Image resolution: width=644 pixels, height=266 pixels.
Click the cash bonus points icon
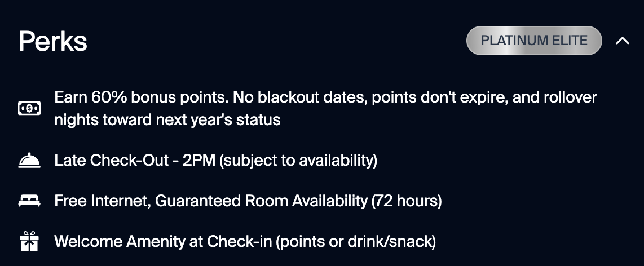pyautogui.click(x=29, y=108)
